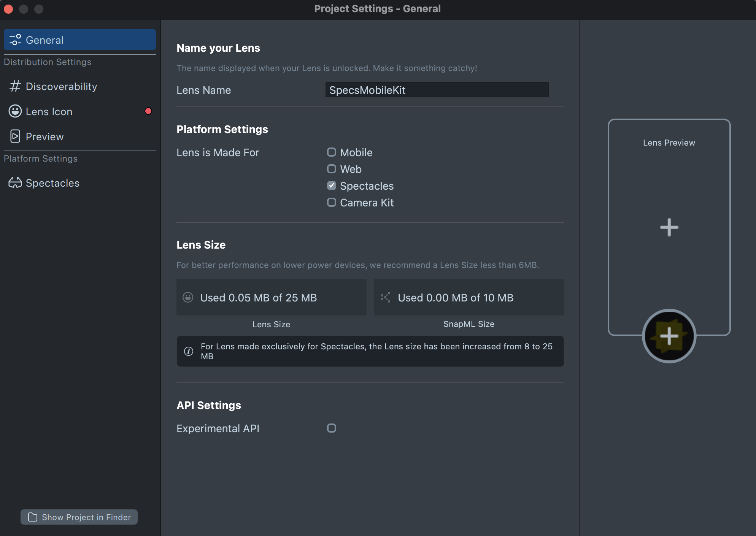This screenshot has width=756, height=536.
Task: Enable the Mobile platform checkbox
Action: coord(332,152)
